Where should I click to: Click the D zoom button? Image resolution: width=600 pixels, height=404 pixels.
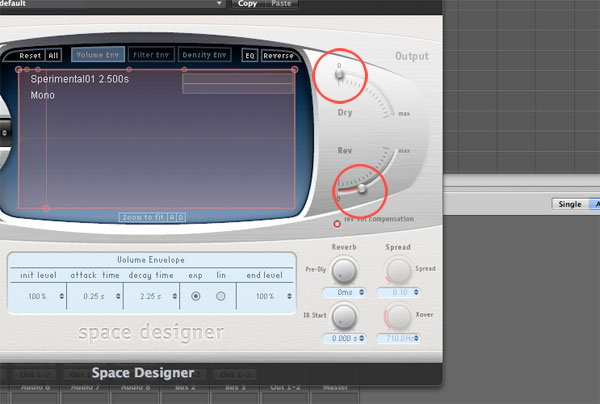click(181, 217)
